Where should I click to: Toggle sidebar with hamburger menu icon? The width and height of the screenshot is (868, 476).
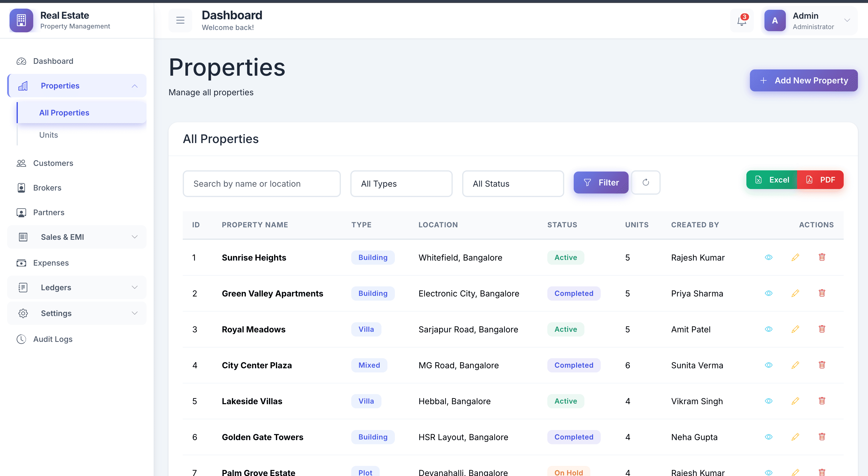[x=180, y=20]
